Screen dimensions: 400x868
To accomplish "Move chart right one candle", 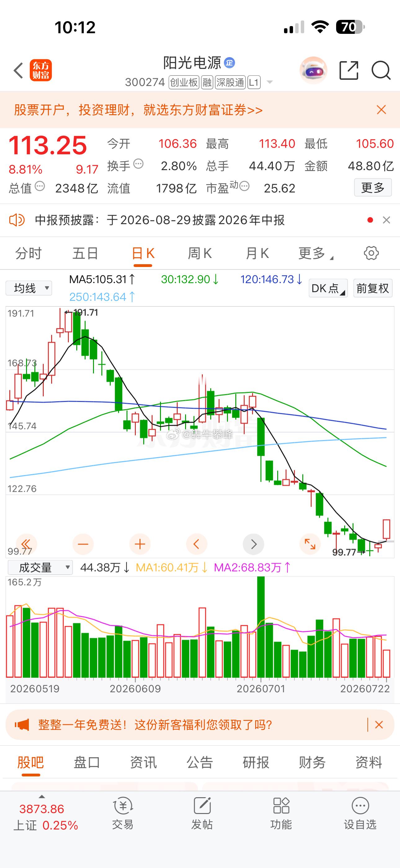I will 254,544.
